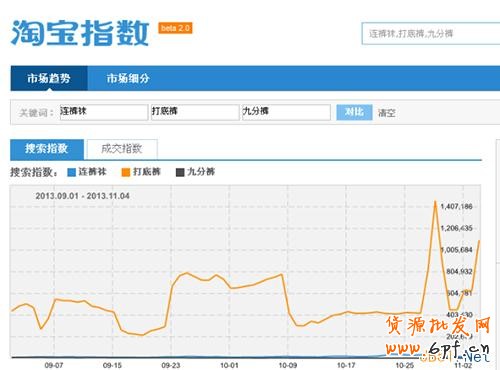Click the second keyword field 打底裤

click(195, 112)
